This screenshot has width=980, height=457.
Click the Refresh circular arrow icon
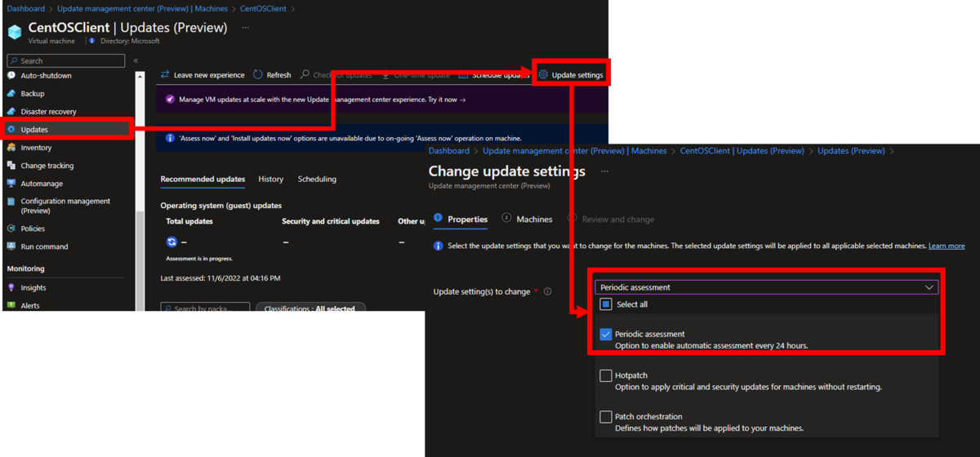(258, 75)
